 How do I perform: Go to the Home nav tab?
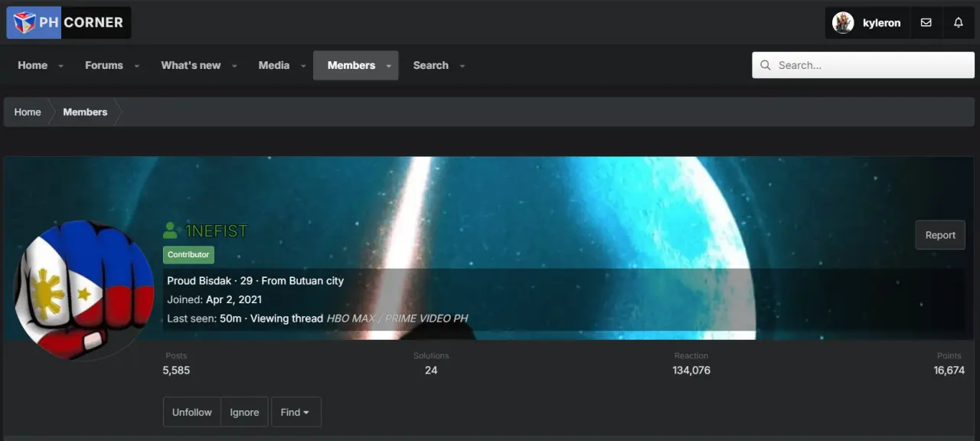(32, 65)
